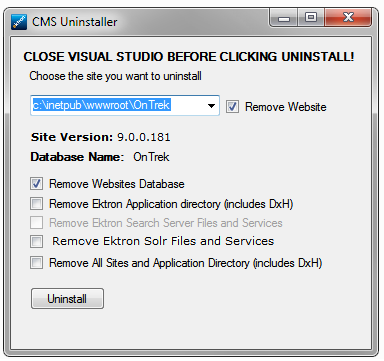The image size is (384, 361).
Task: Click the Uninstall button
Action: (67, 299)
